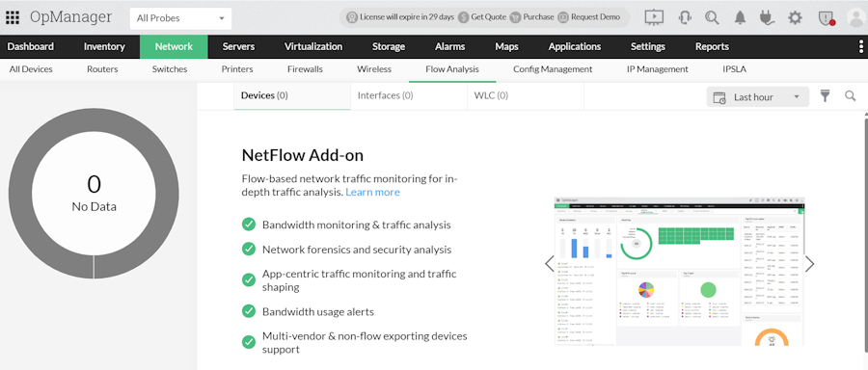The image size is (868, 370).
Task: Open the gear quick settings icon
Action: [x=795, y=17]
